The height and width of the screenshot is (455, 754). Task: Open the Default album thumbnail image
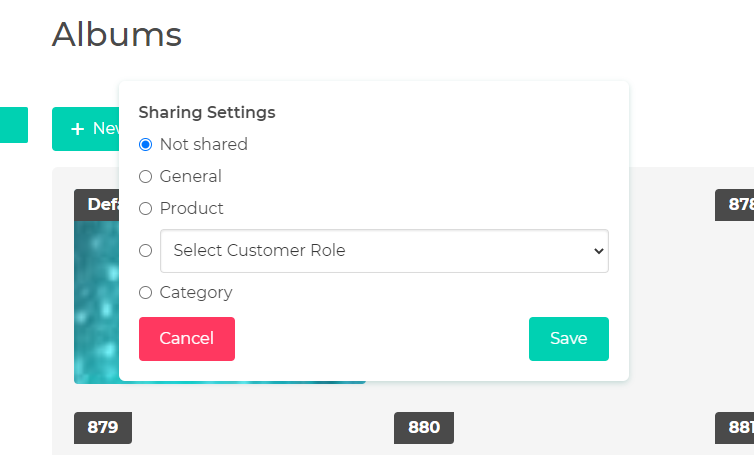(x=96, y=302)
